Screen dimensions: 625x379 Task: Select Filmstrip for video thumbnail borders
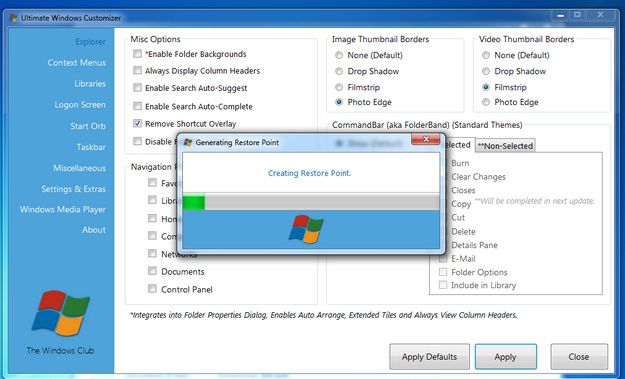pos(486,87)
